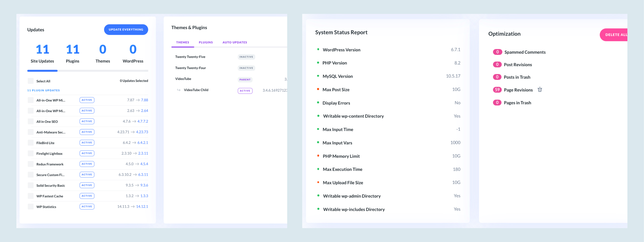The image size is (644, 242).
Task: Click the '11 PLUGIN UPDATES' heading
Action: tap(43, 90)
